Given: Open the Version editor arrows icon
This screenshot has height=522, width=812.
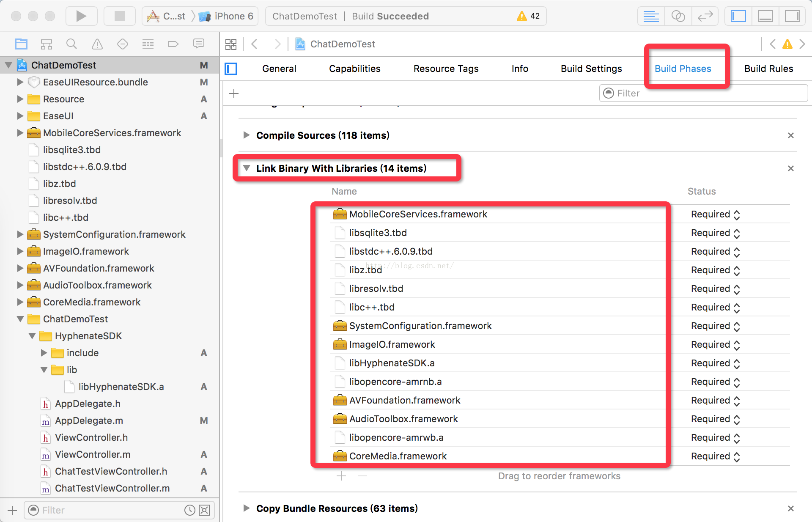Looking at the screenshot, I should tap(705, 16).
